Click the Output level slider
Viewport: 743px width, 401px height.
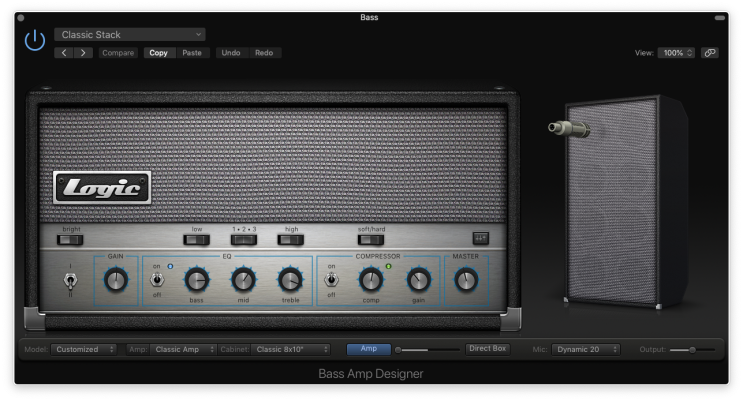coord(692,349)
